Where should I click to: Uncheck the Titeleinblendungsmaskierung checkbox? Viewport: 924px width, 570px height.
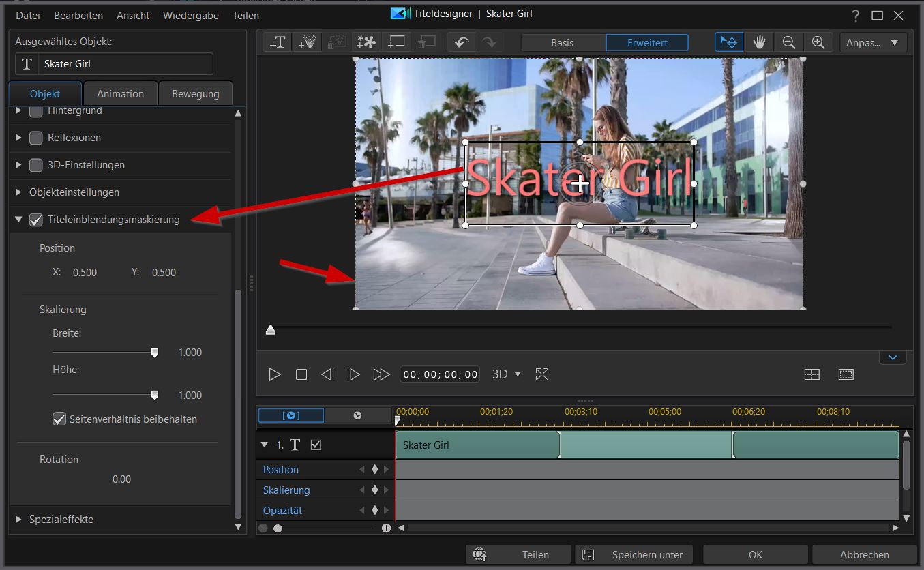click(36, 220)
